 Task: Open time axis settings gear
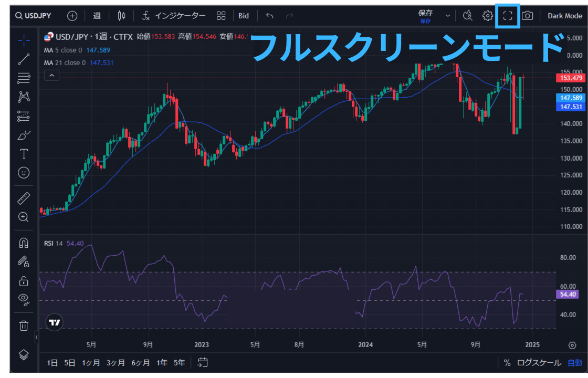tap(572, 345)
